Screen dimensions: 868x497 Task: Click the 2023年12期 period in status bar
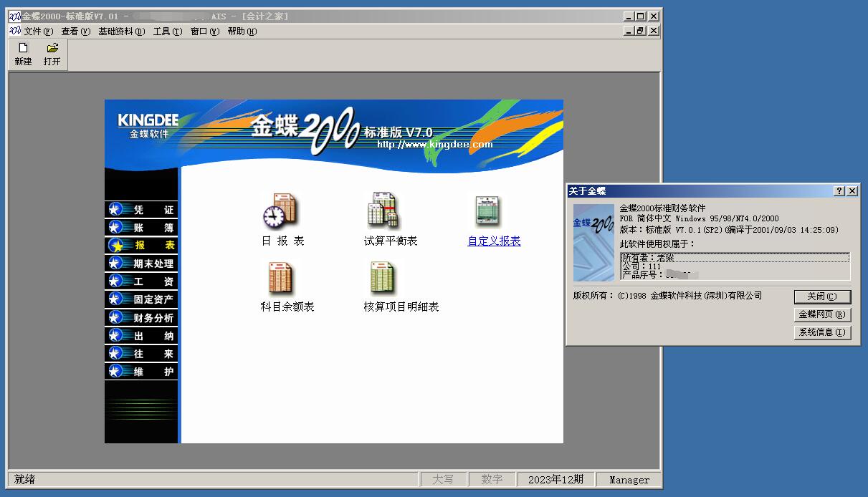click(x=555, y=480)
